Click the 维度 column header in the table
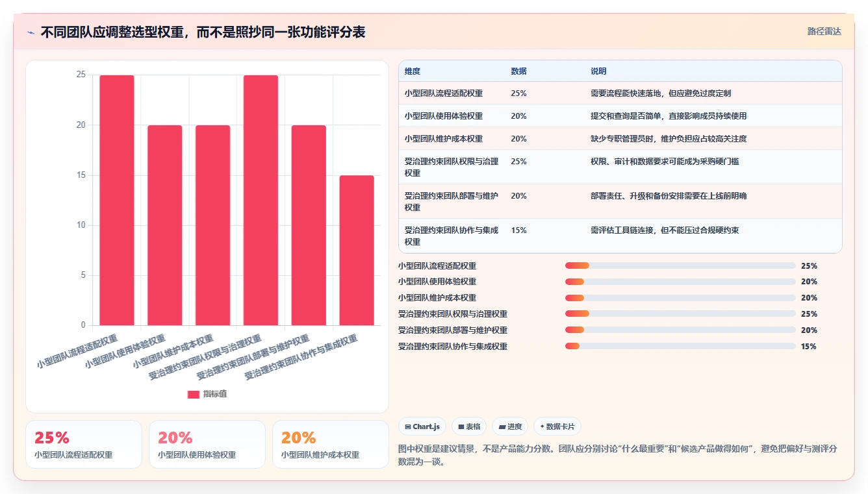868x494 pixels. click(412, 71)
